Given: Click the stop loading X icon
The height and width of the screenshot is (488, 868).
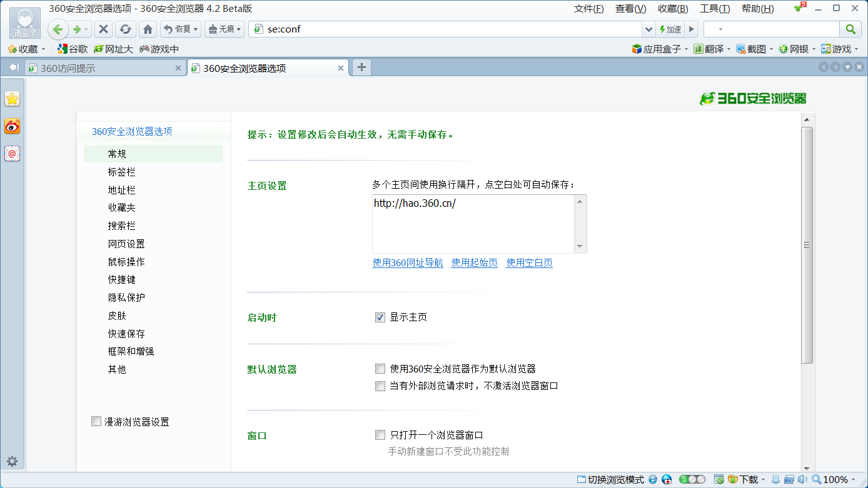Looking at the screenshot, I should coord(104,29).
